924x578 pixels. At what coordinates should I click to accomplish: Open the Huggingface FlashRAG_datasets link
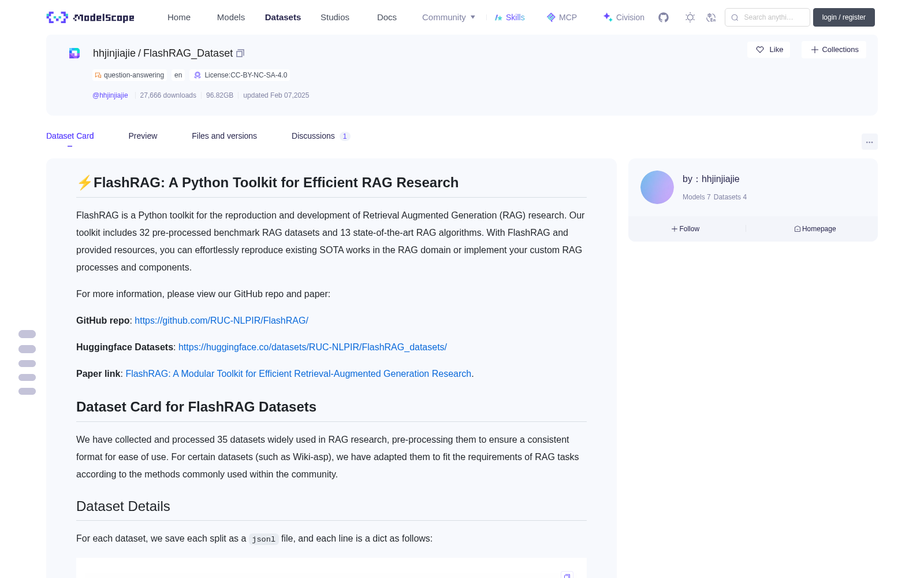(x=312, y=347)
